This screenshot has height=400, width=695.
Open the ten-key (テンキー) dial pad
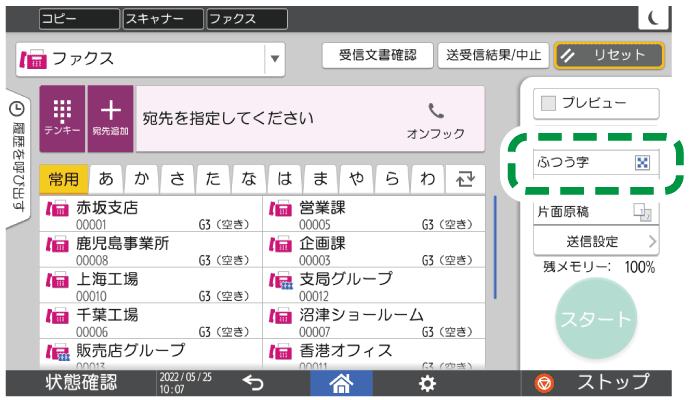pos(62,118)
